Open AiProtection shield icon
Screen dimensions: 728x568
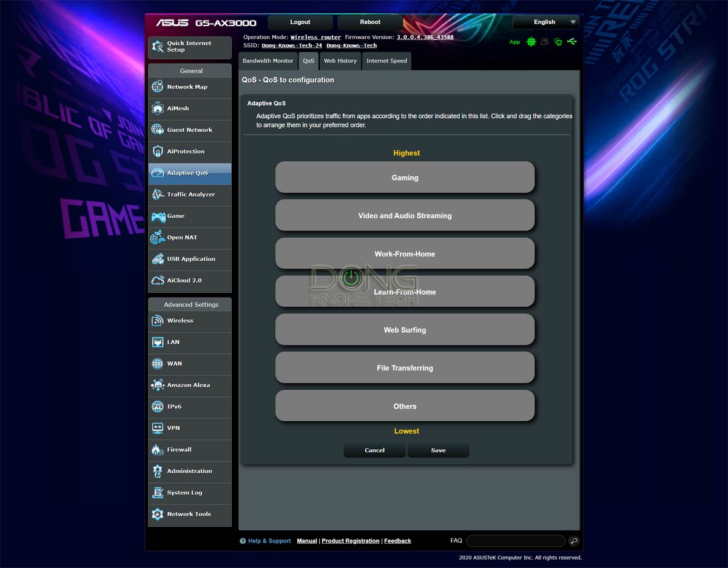coord(158,152)
